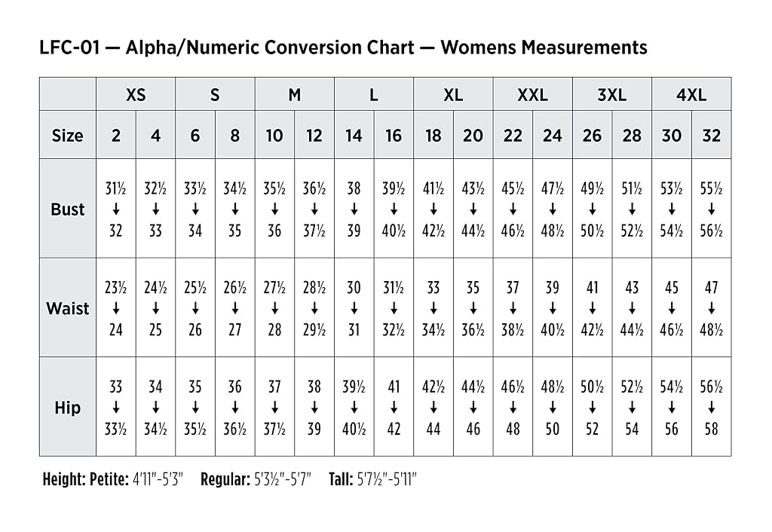Click the XS column header
This screenshot has height=532, width=772.
click(x=136, y=94)
